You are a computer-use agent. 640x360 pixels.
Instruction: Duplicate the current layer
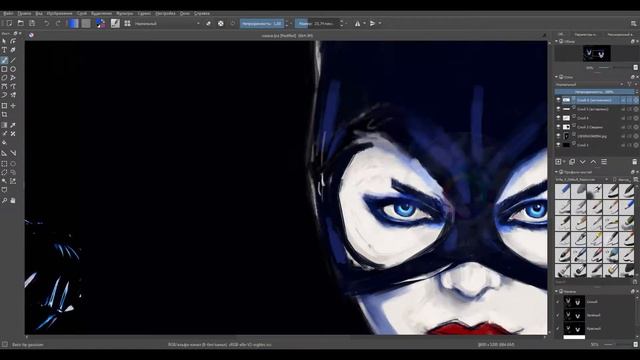pyautogui.click(x=572, y=162)
